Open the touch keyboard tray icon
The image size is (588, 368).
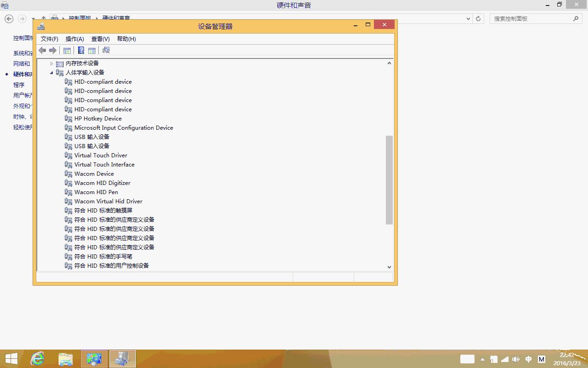click(x=467, y=359)
